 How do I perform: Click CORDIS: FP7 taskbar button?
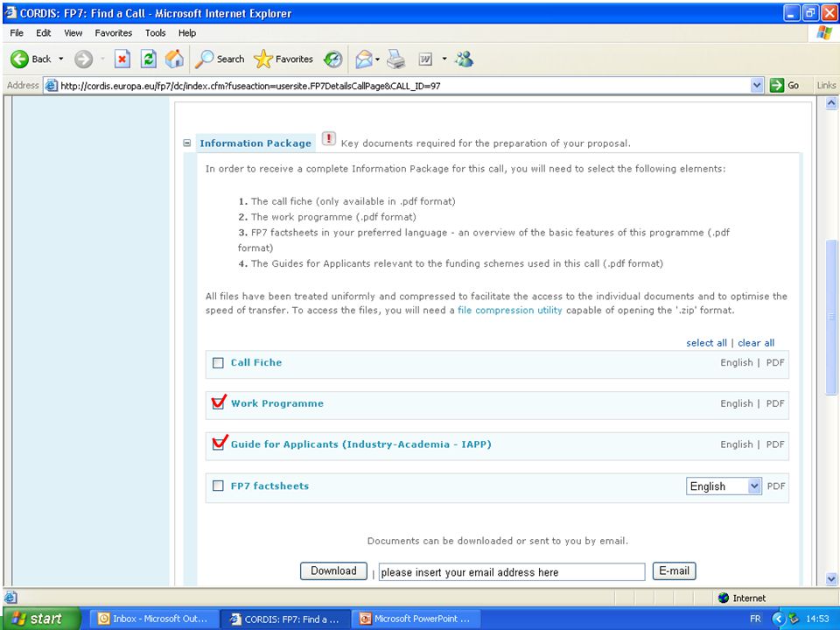point(285,619)
